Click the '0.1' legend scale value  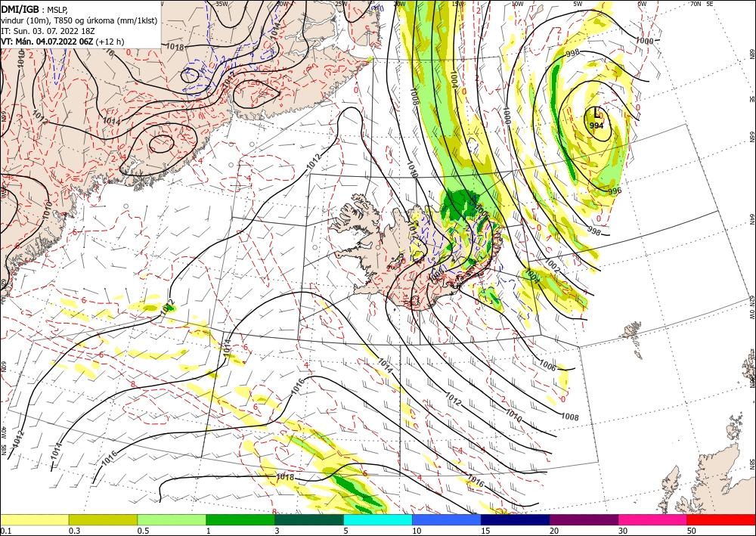[6, 531]
